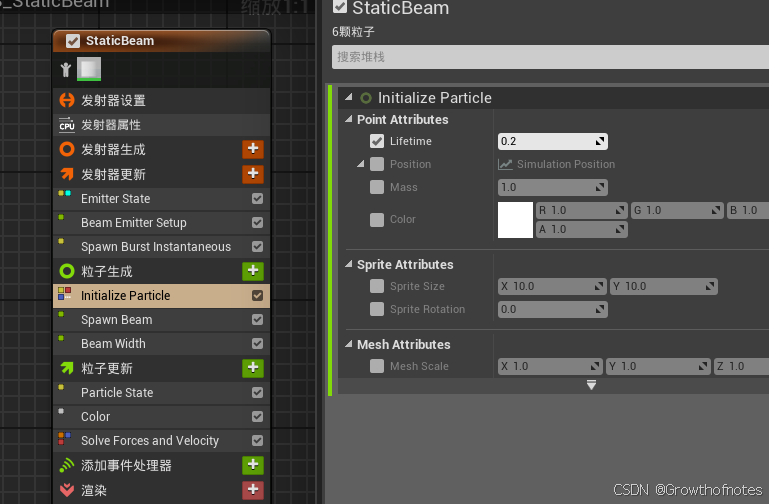Edit Mesh Scale Y 1.0 field

[x=658, y=366]
